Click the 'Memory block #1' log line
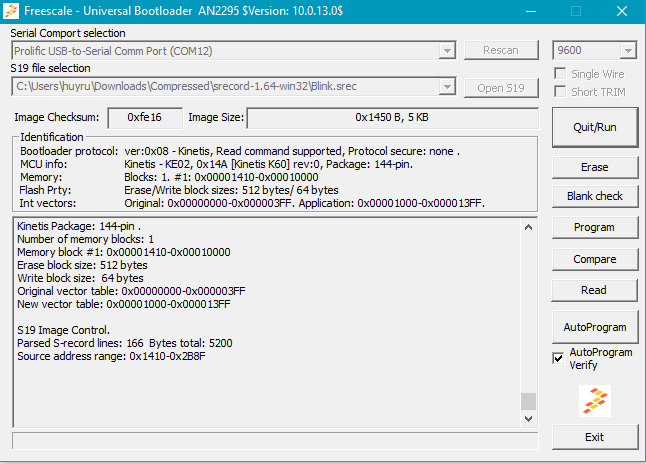 (x=124, y=252)
